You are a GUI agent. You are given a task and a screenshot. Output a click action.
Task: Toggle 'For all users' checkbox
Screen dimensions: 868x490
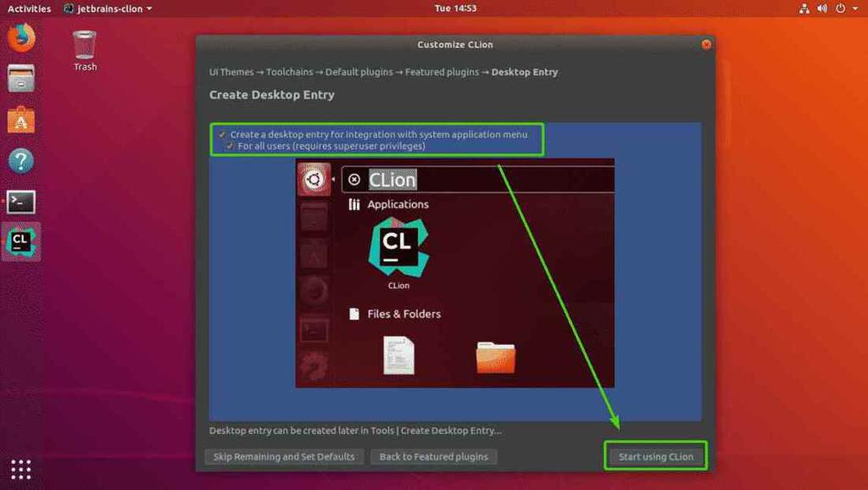pyautogui.click(x=230, y=146)
